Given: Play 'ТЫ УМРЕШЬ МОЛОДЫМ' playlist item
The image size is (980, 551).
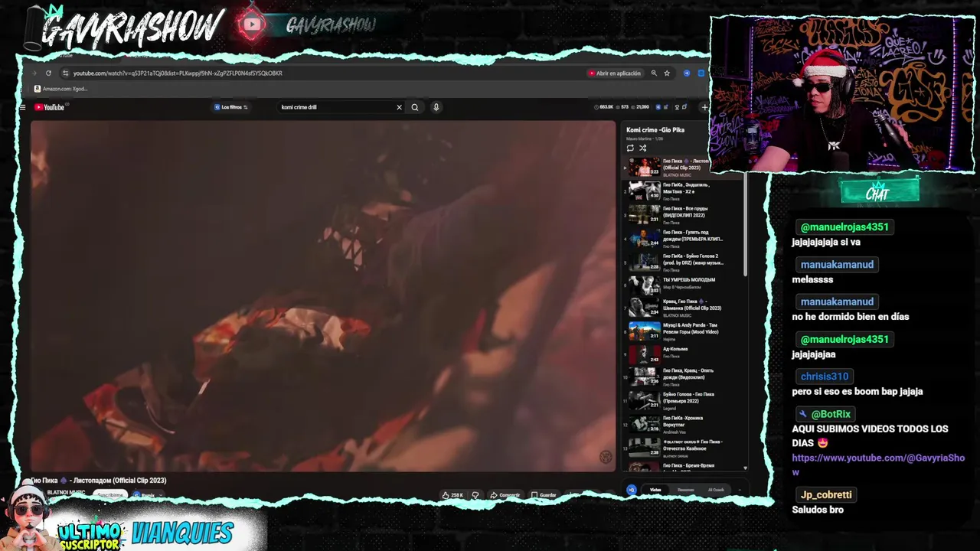Looking at the screenshot, I should pos(683,285).
